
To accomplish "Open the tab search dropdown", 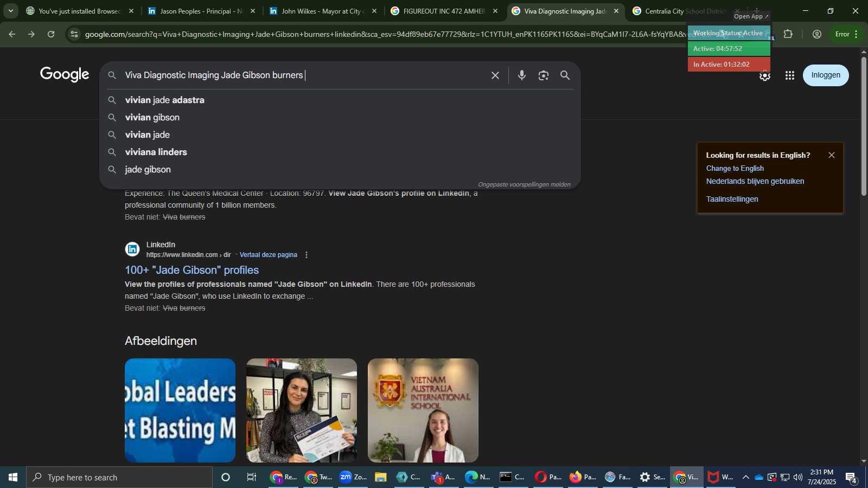I will [10, 11].
